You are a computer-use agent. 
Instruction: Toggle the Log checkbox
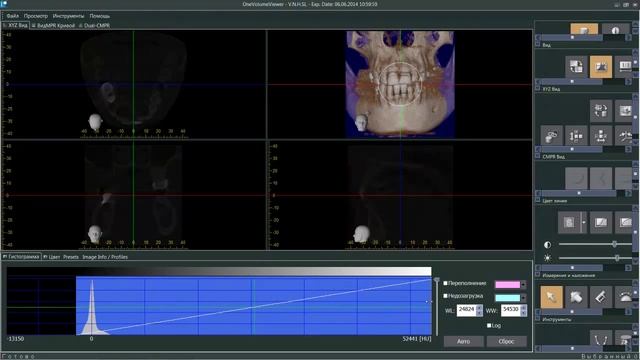click(x=489, y=325)
